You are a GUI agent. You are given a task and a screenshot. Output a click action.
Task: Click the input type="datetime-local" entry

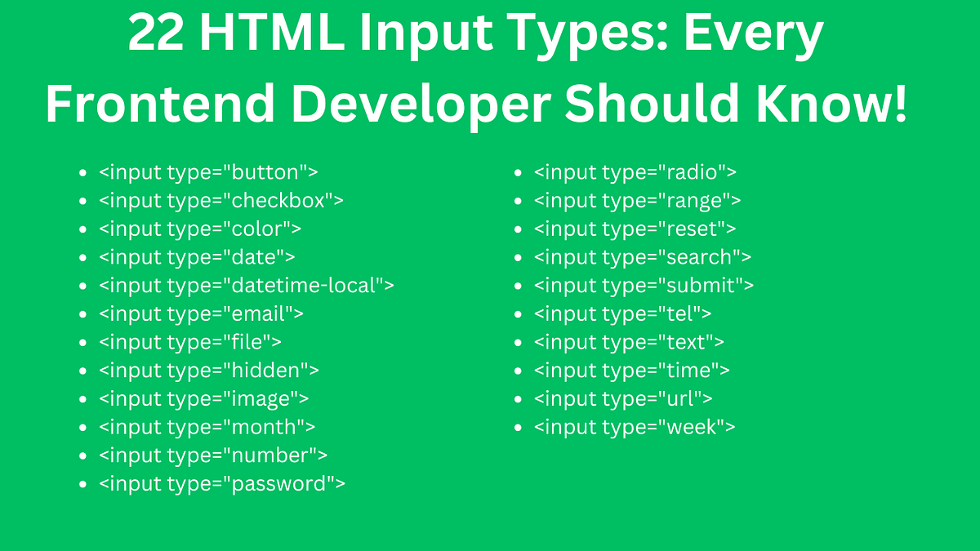click(245, 285)
